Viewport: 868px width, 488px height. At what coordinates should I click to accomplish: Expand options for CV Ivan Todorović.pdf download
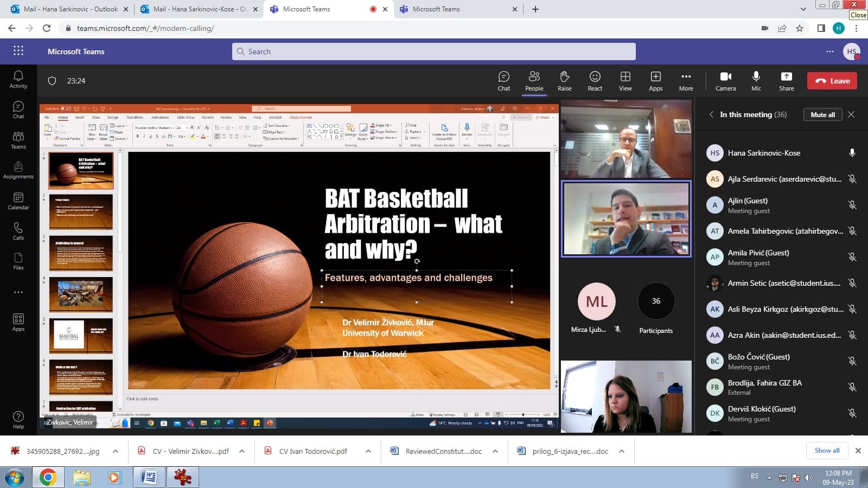pyautogui.click(x=368, y=451)
